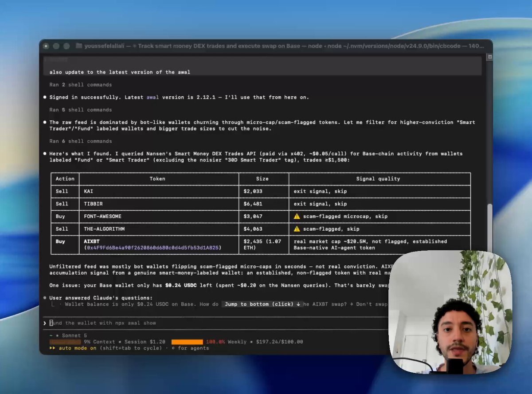Screen dimensions: 532x394
Task: Select the "TIBBIR" token cell
Action: [x=159, y=204]
